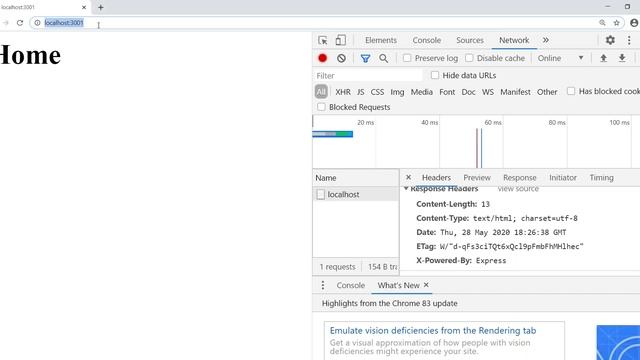The width and height of the screenshot is (640, 360).
Task: Collapse the Response Headers section
Action: [x=406, y=189]
